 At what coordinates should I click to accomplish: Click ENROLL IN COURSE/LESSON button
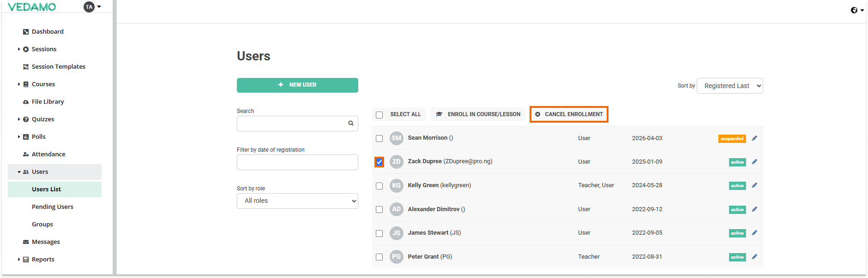pos(478,114)
